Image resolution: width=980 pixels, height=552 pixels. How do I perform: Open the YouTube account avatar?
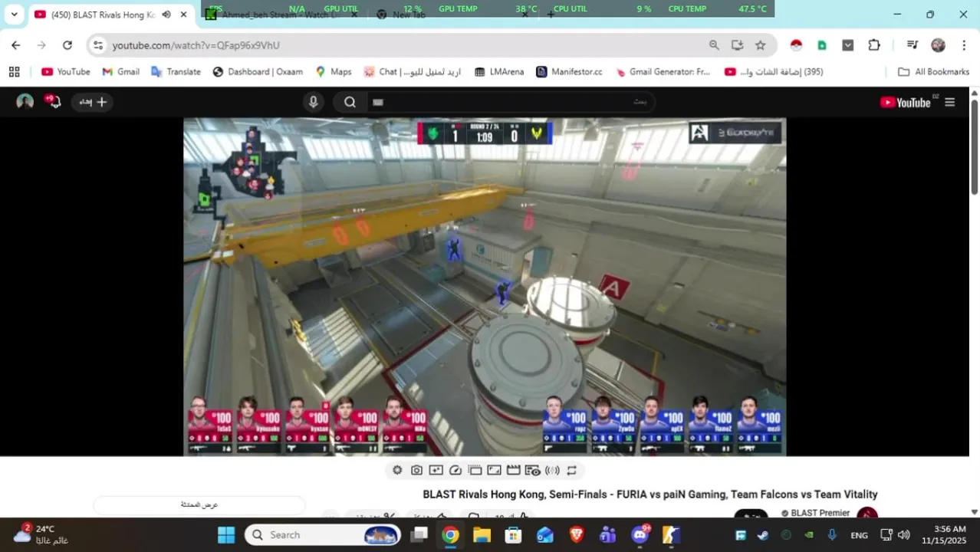tap(25, 102)
